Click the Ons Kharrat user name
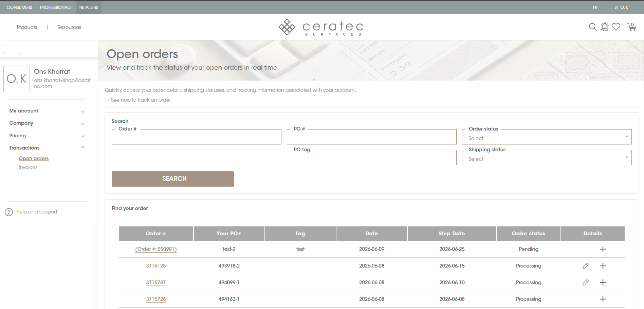Image resolution: width=644 pixels, height=309 pixels. (52, 72)
